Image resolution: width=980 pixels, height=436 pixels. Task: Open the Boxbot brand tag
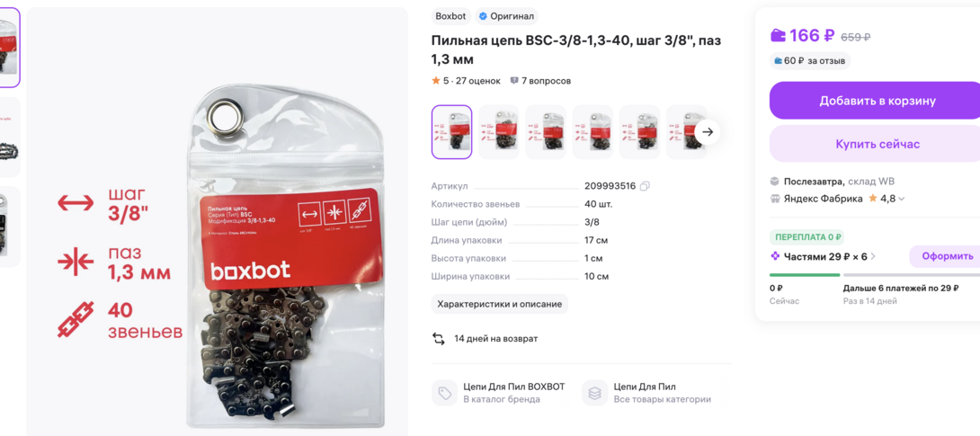tap(450, 16)
